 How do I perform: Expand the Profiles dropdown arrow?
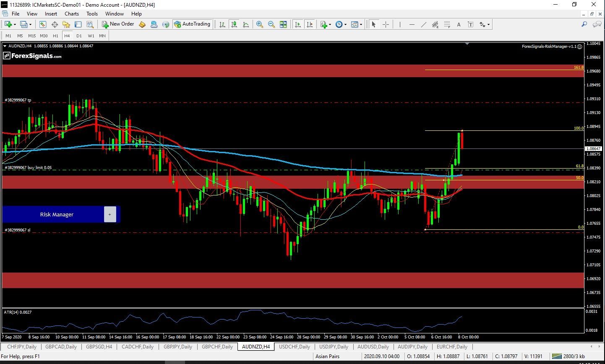click(30, 24)
